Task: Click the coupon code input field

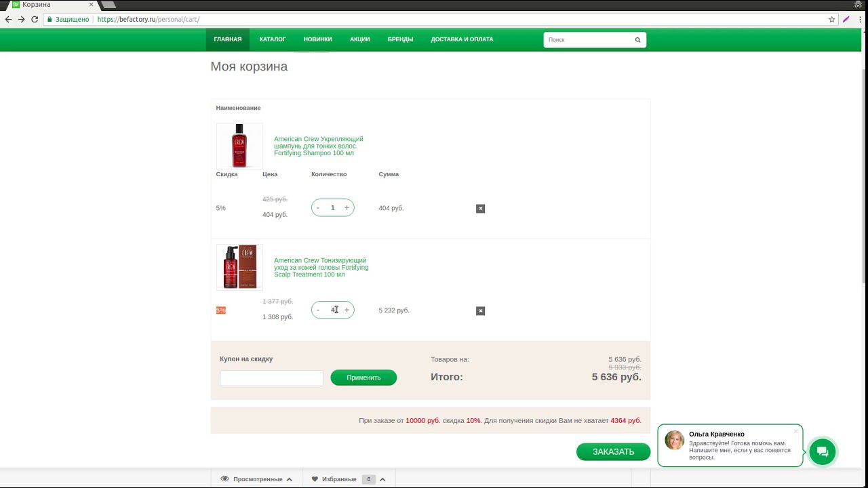Action: [272, 378]
